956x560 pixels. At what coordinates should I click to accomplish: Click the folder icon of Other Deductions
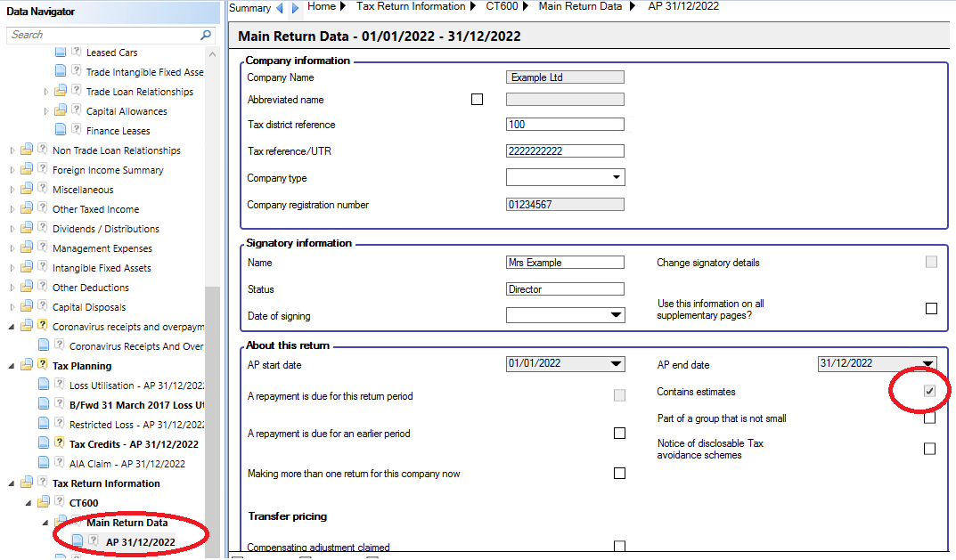pos(26,287)
